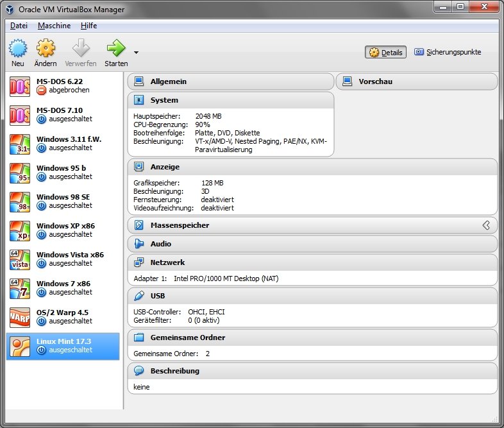Viewport: 504px width, 428px height.
Task: Collapse the System section header
Action: (x=231, y=100)
